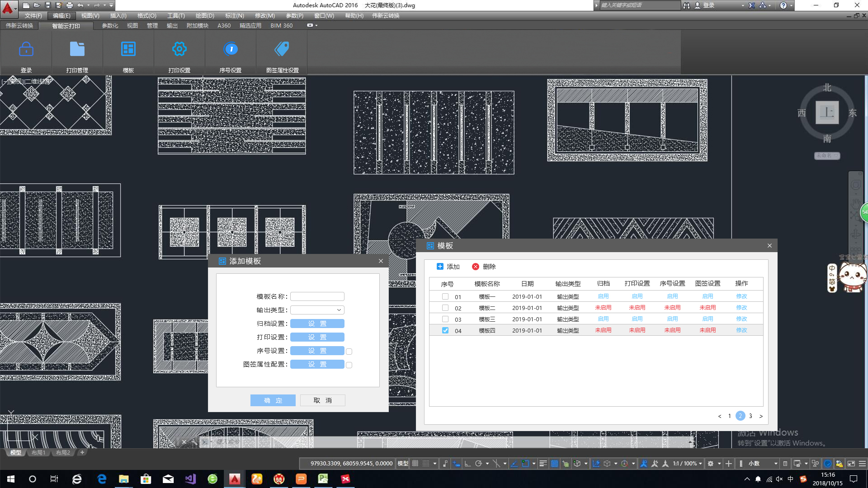Click the customization hamburger icon in status bar

click(862, 464)
